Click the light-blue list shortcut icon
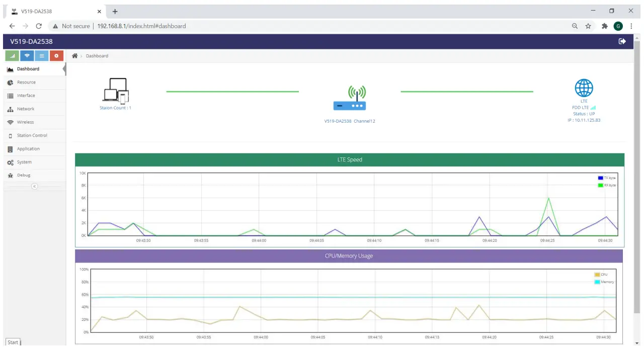 pos(42,56)
